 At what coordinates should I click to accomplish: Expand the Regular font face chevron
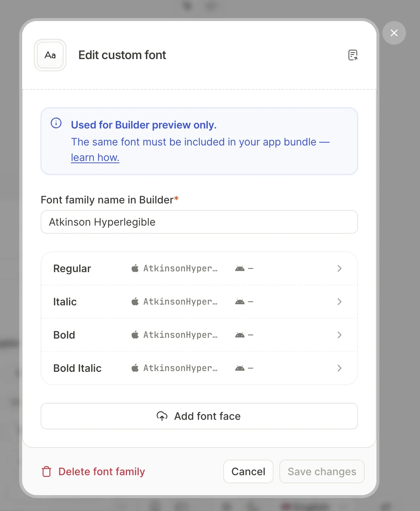340,268
